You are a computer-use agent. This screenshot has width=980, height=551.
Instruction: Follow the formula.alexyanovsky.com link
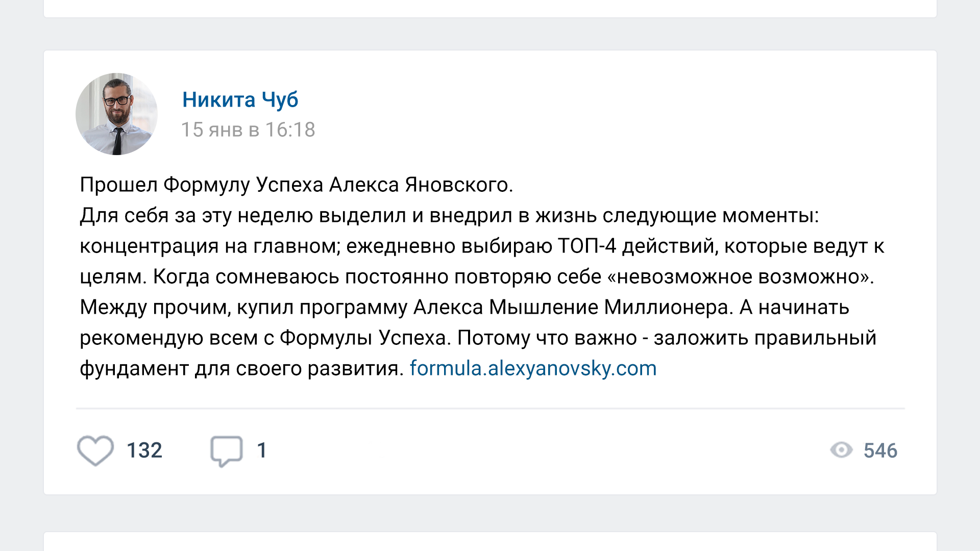[533, 368]
